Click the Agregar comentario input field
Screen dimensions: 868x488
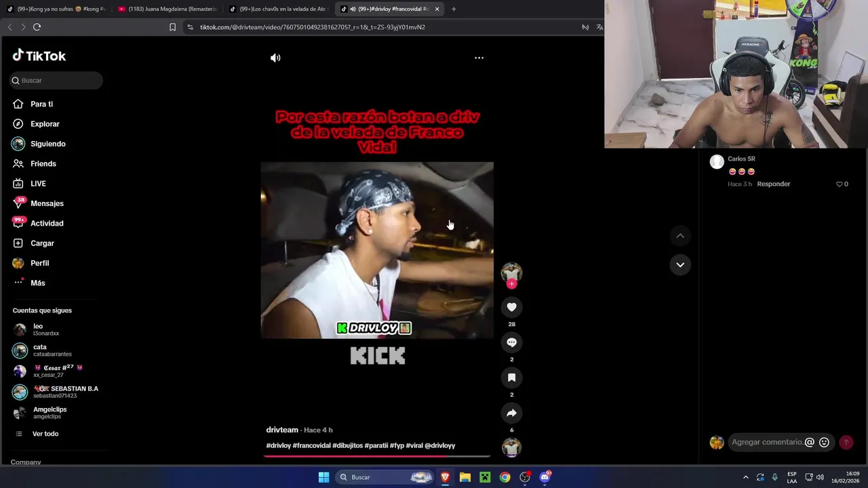[766, 442]
